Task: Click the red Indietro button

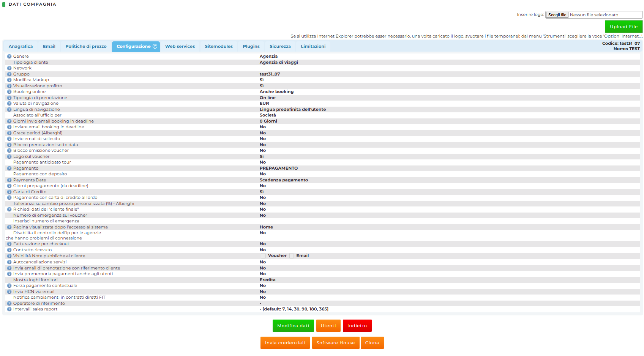Action: 357,326
